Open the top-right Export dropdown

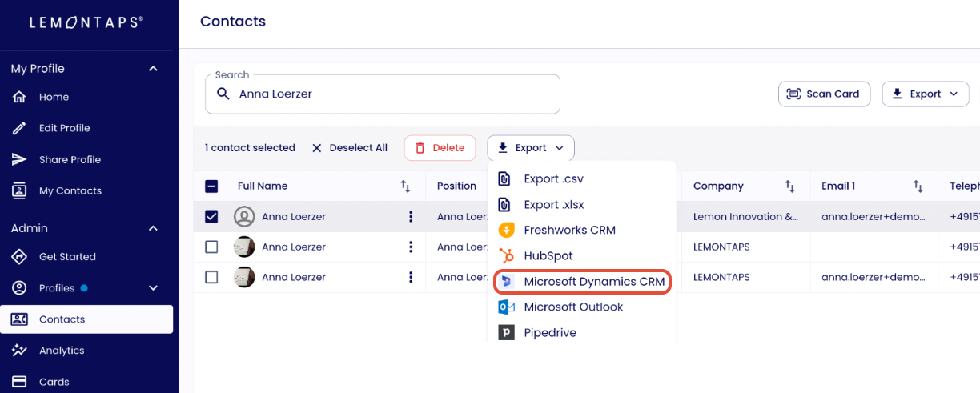click(926, 94)
